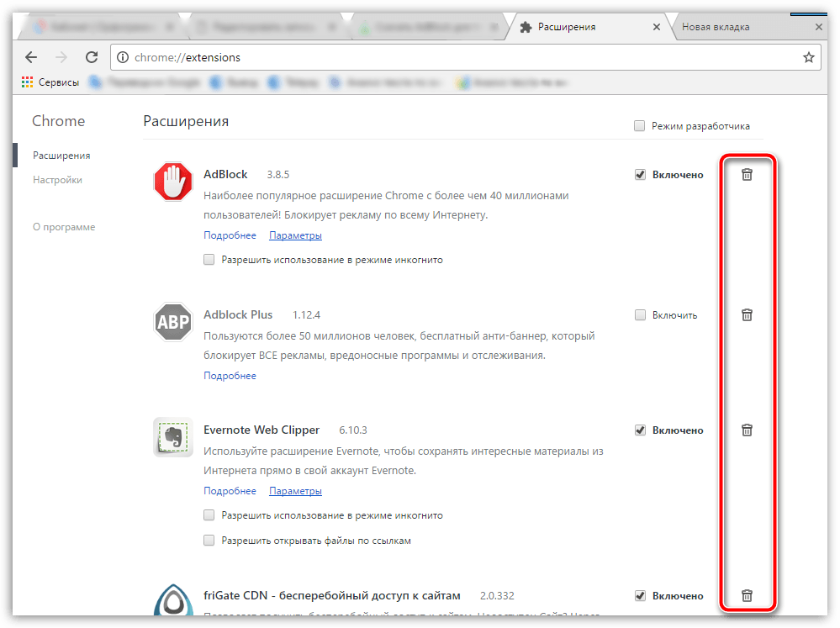Click Adblock Plus version 1.12.4
Screen dimensions: 840x628
click(306, 315)
